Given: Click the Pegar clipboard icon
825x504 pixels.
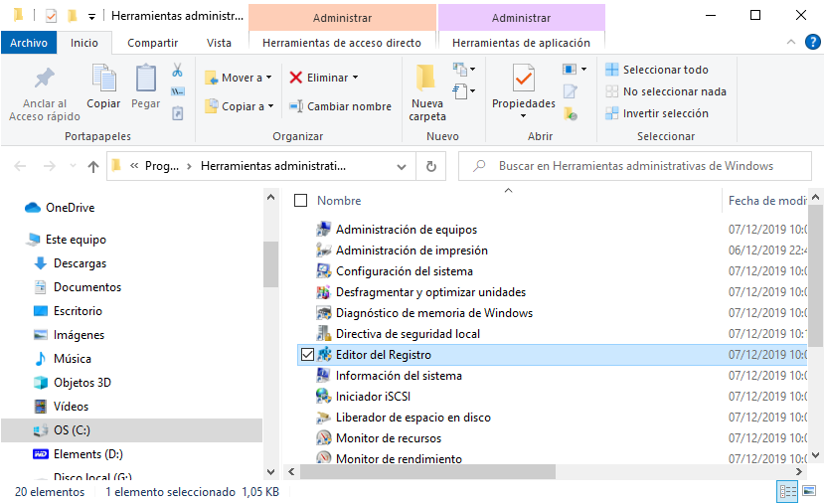Looking at the screenshot, I should (146, 79).
